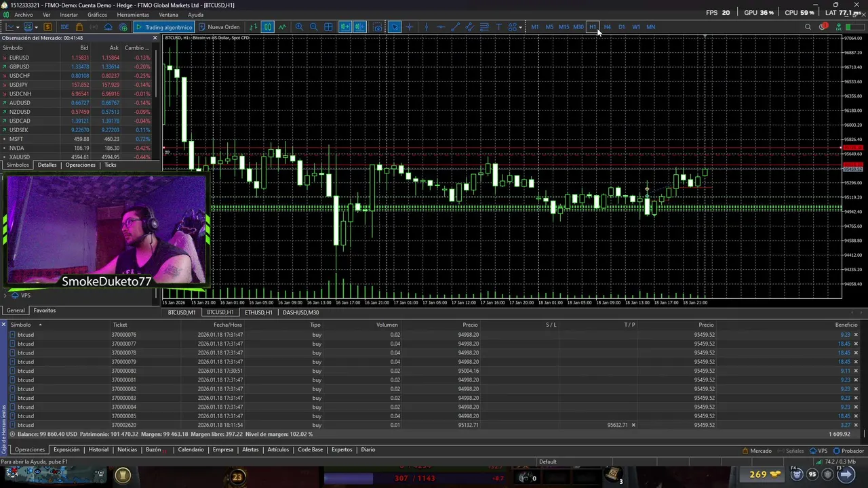Select the H4 timeframe
Screen dimensions: 868x488
tap(607, 27)
